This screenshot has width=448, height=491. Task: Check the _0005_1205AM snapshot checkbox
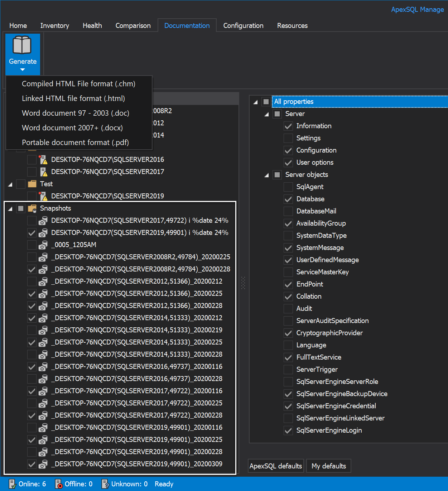(32, 245)
